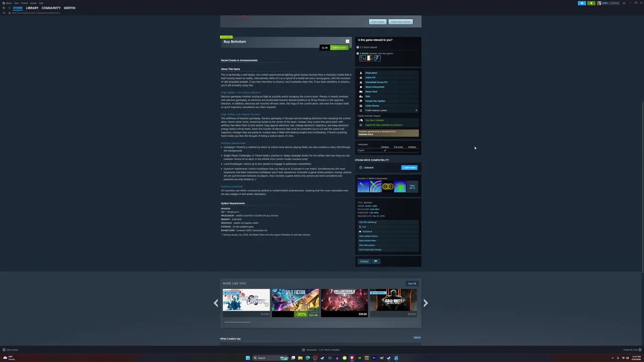
Task: Show previous More Like This games
Action: point(216,303)
